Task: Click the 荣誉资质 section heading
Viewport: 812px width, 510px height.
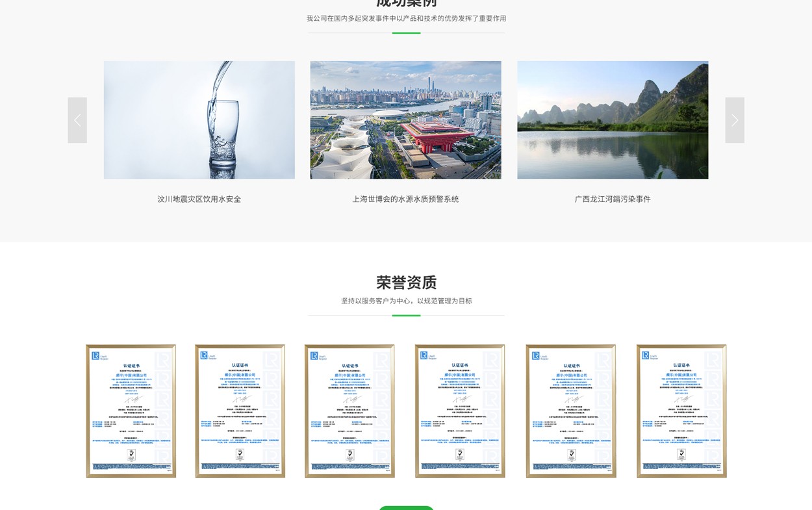Action: [x=406, y=283]
